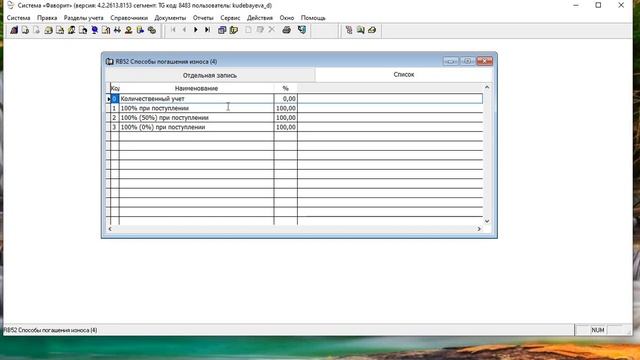The width and height of the screenshot is (640, 360).
Task: Click the magnifier search icon in right toolbar group
Action: point(360,30)
